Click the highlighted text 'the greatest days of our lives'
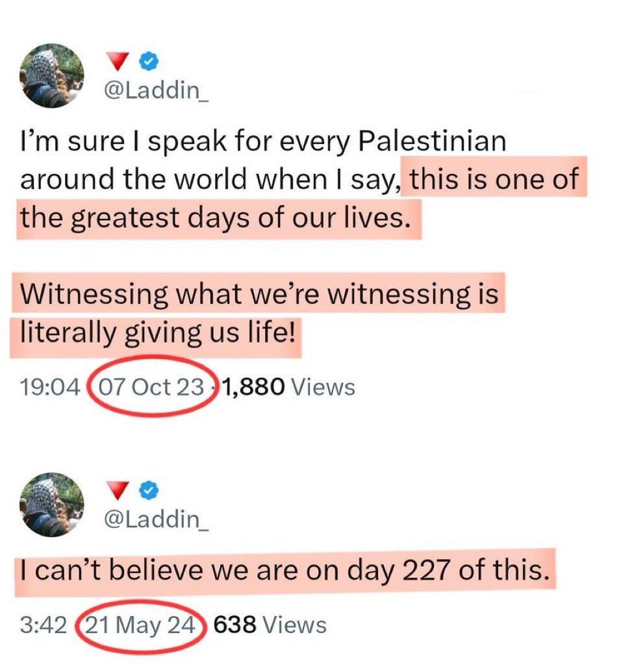The width and height of the screenshot is (617, 672). pyautogui.click(x=212, y=218)
